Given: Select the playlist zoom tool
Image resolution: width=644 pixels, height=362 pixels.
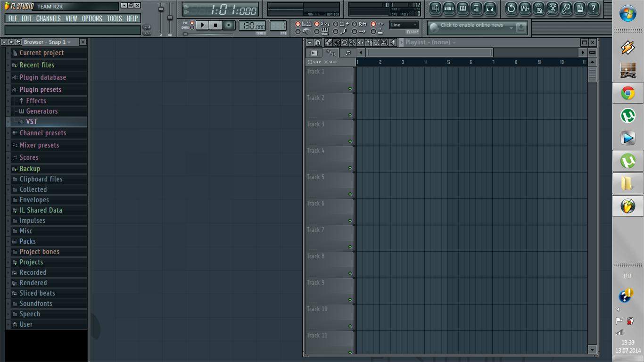Looking at the screenshot, I should click(x=385, y=42).
